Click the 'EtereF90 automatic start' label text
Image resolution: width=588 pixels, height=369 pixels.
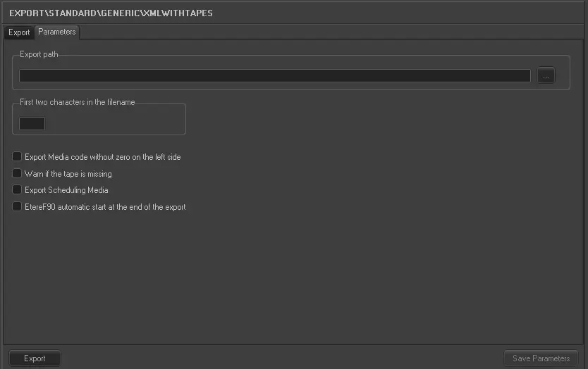(105, 207)
